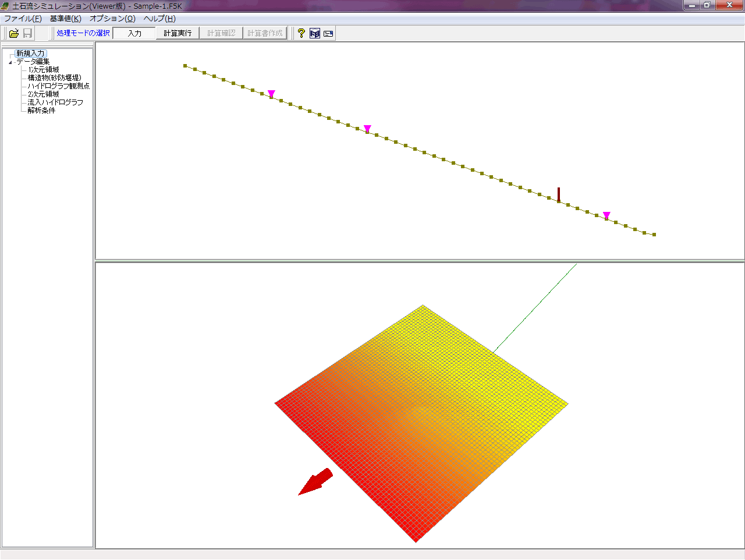The height and width of the screenshot is (560, 745).
Task: Click the help question mark icon
Action: [x=301, y=33]
